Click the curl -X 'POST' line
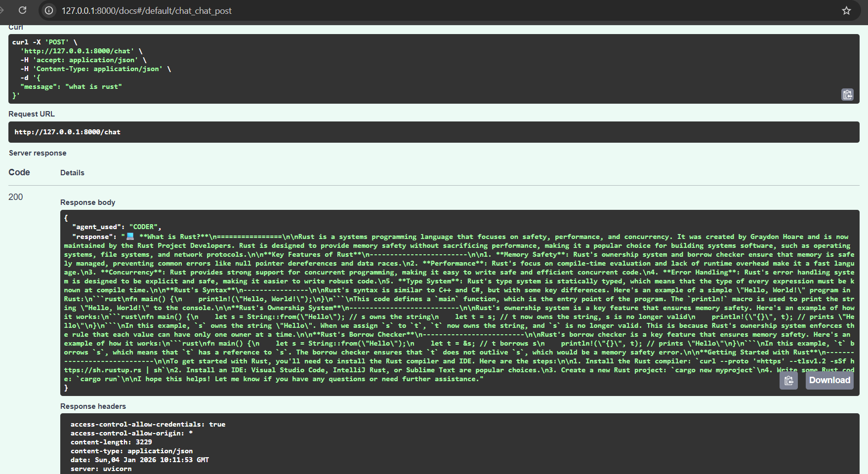 point(45,42)
